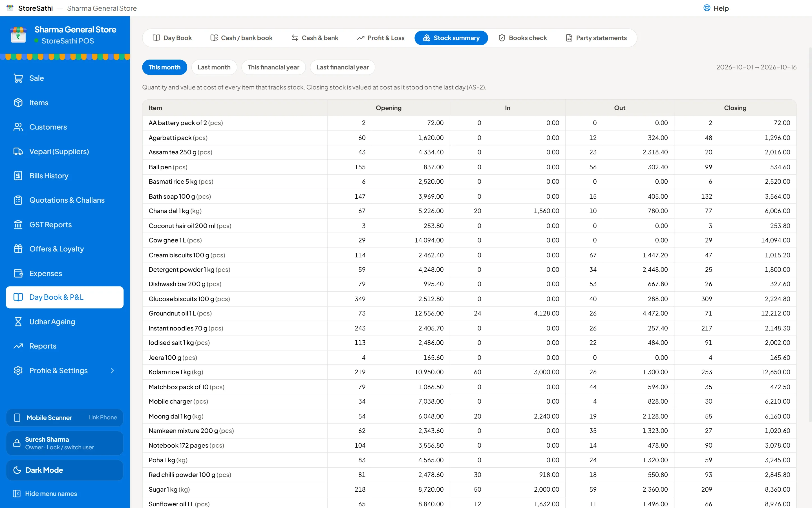Toggle Dark Mode
Screen dimensions: 812x508
click(65, 470)
